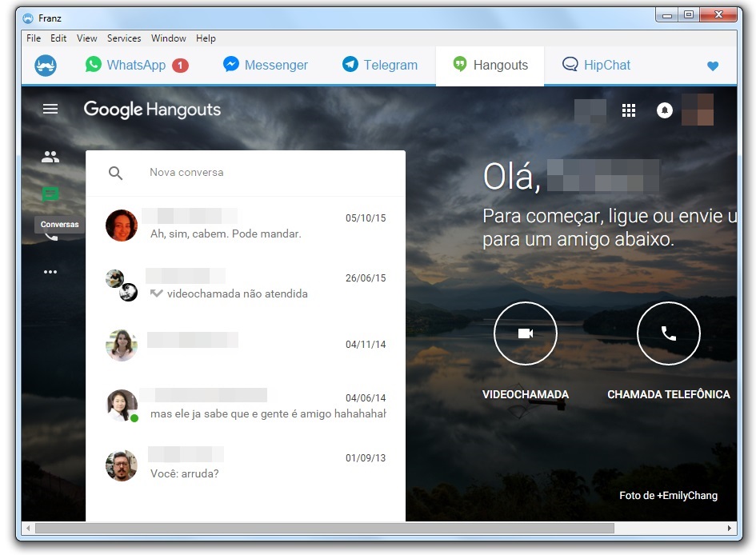Image resolution: width=756 pixels, height=555 pixels.
Task: Start a phone call with handset icon
Action: point(668,333)
